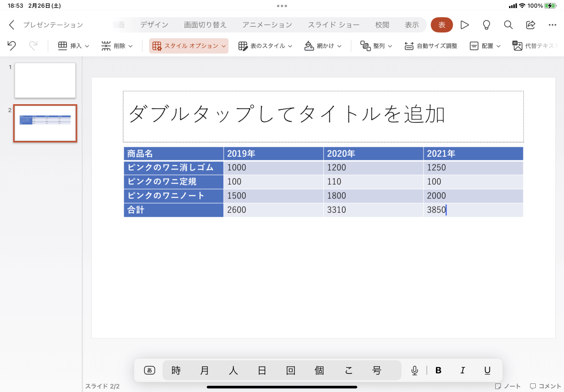Insert suggestion こ from keyboard bar
The width and height of the screenshot is (564, 392).
point(348,370)
